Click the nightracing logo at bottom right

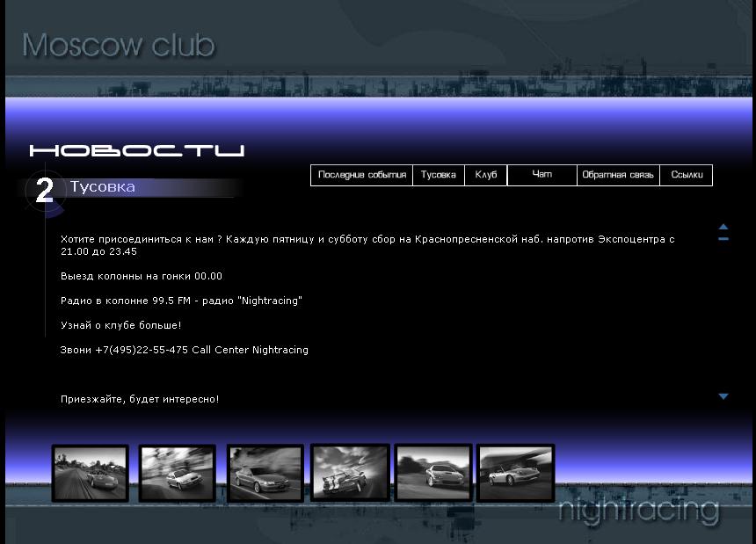tap(639, 511)
